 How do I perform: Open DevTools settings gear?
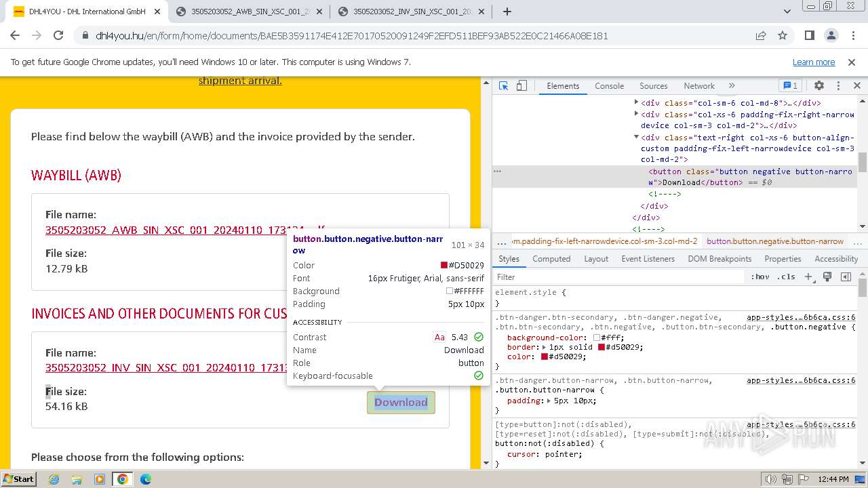point(819,86)
